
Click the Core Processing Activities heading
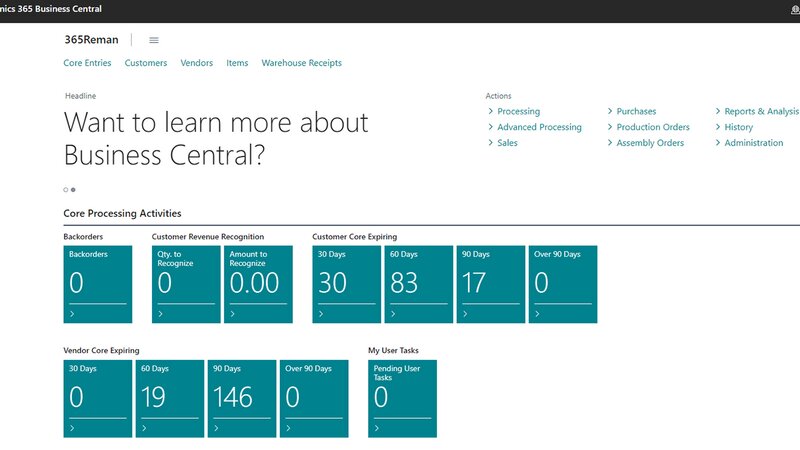(x=122, y=213)
